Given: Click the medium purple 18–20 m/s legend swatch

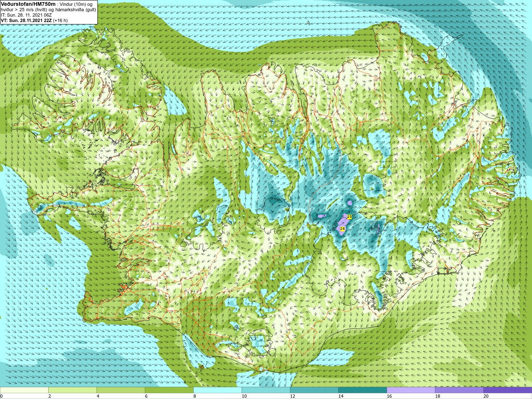Looking at the screenshot, I should coord(459,390).
